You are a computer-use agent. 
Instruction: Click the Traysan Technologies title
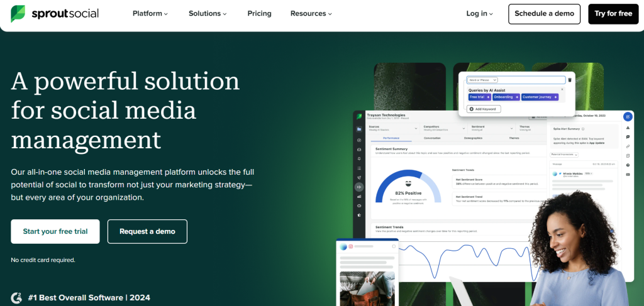(x=386, y=115)
